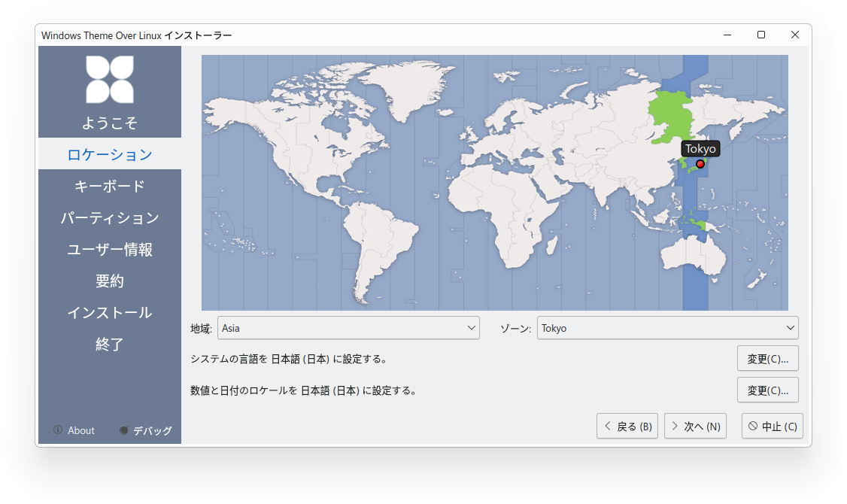Select the 終了 step in sidebar
The width and height of the screenshot is (847, 504).
(x=110, y=344)
